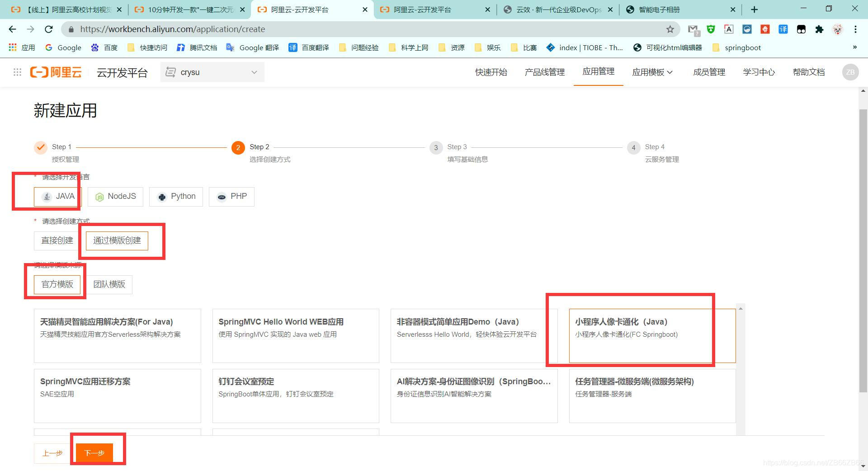Viewport: 868px width, 471px height.
Task: Open the 可视化html编辑器 bookmark
Action: pos(668,47)
